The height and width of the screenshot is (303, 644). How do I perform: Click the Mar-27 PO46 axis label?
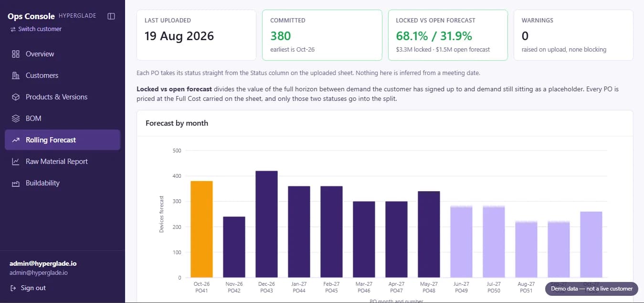click(x=364, y=287)
